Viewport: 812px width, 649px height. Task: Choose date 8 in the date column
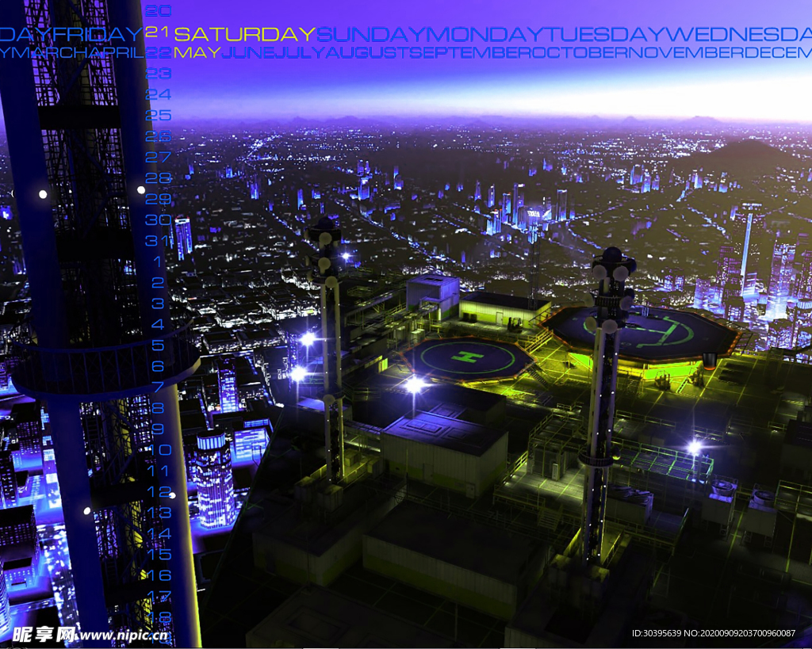pos(158,408)
